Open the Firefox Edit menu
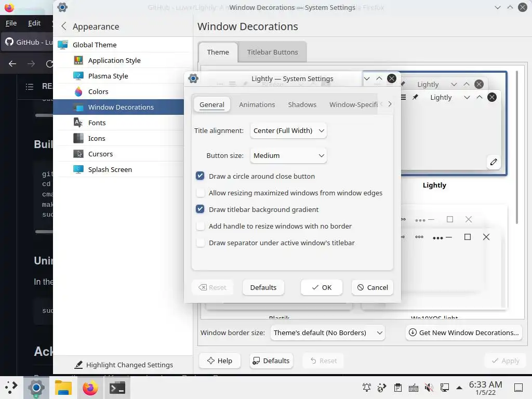This screenshot has width=532, height=399. coord(34,23)
